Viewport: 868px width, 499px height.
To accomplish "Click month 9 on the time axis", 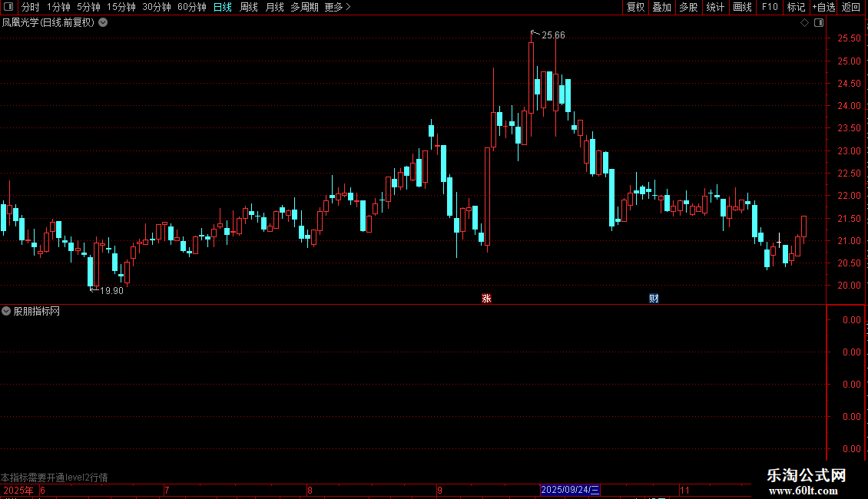I will [x=439, y=490].
